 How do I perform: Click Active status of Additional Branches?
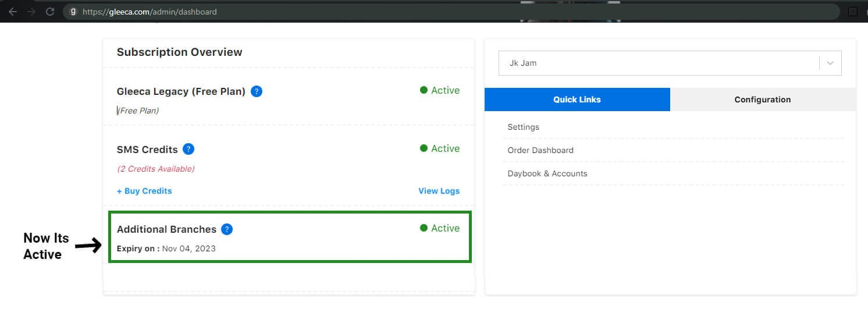click(x=440, y=228)
